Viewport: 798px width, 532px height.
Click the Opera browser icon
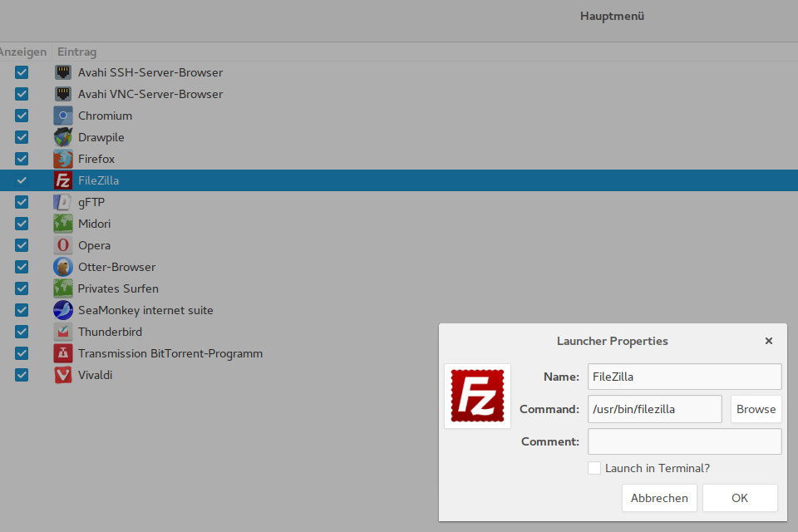63,245
